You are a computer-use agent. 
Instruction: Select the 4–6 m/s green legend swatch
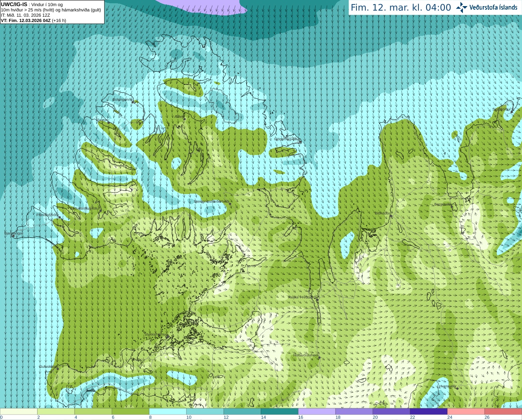pyautogui.click(x=93, y=411)
